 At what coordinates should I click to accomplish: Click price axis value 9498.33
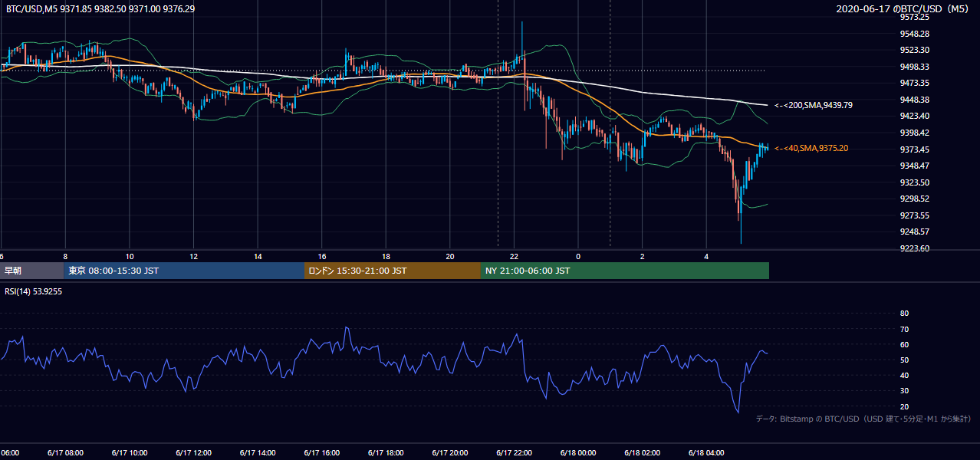(x=915, y=67)
